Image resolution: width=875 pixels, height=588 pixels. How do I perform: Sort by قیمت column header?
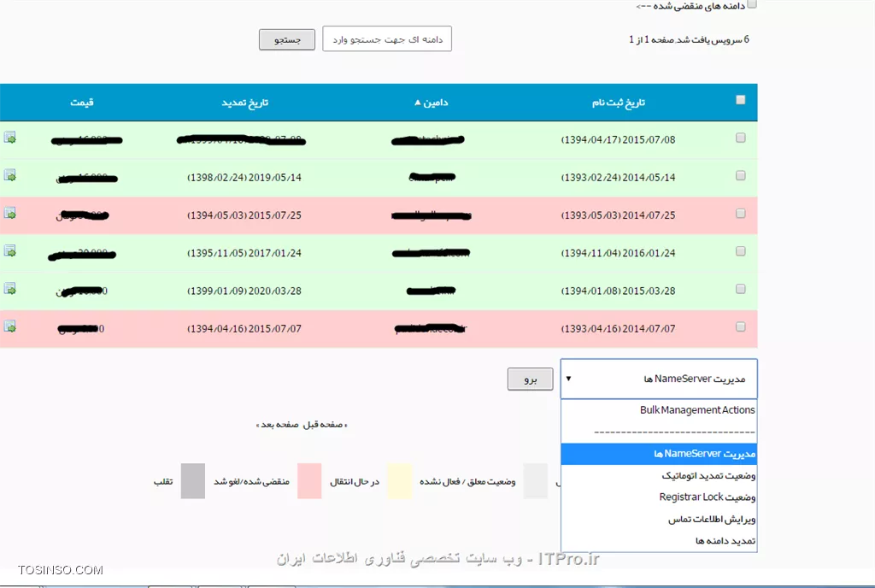[81, 103]
